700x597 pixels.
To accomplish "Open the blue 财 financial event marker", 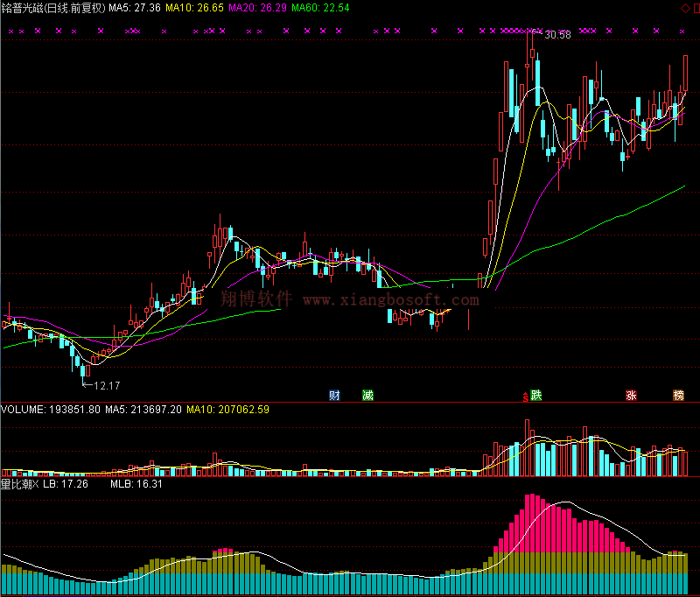I will tap(334, 395).
